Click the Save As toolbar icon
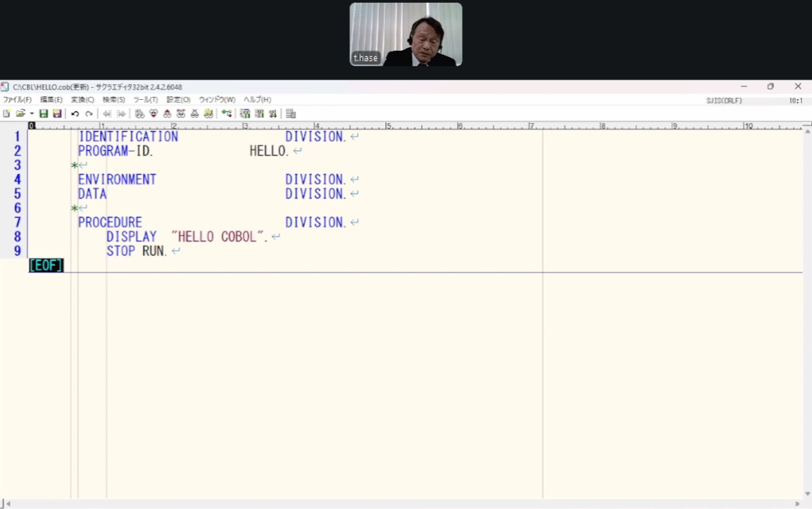The height and width of the screenshot is (509, 812). coord(57,113)
